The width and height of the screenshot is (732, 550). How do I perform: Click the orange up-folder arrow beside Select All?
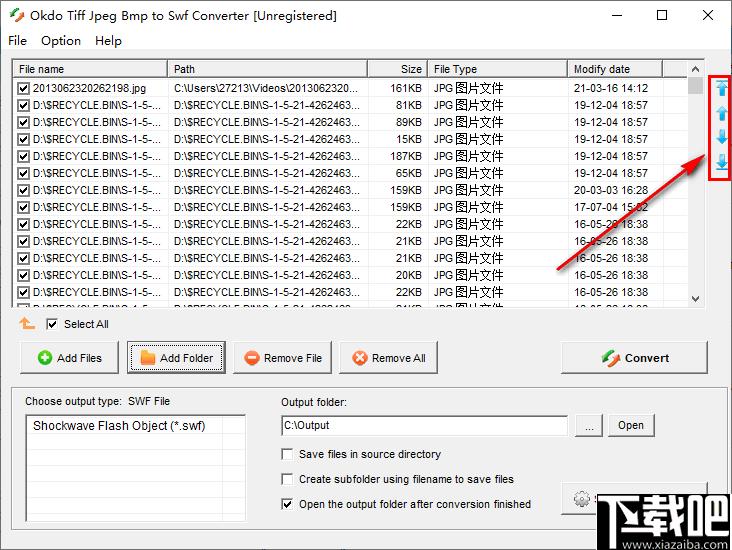point(27,323)
